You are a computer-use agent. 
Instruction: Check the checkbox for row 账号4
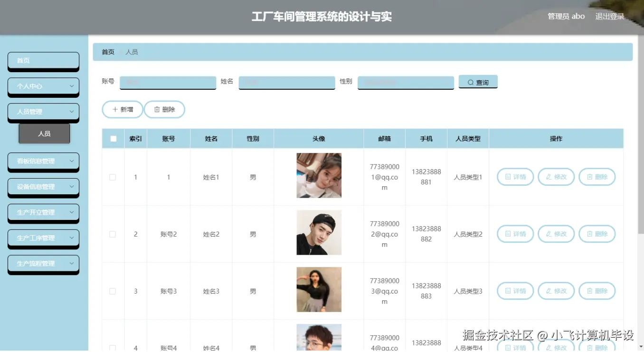click(113, 348)
